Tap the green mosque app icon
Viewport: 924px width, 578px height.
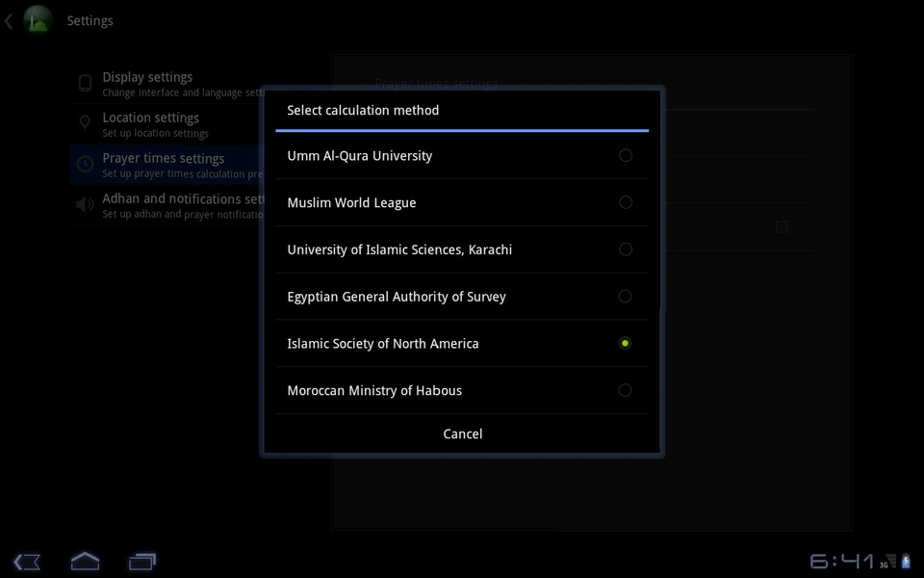click(x=38, y=20)
